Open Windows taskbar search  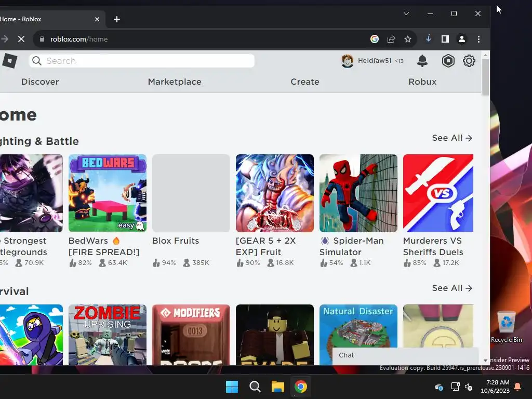coord(255,387)
